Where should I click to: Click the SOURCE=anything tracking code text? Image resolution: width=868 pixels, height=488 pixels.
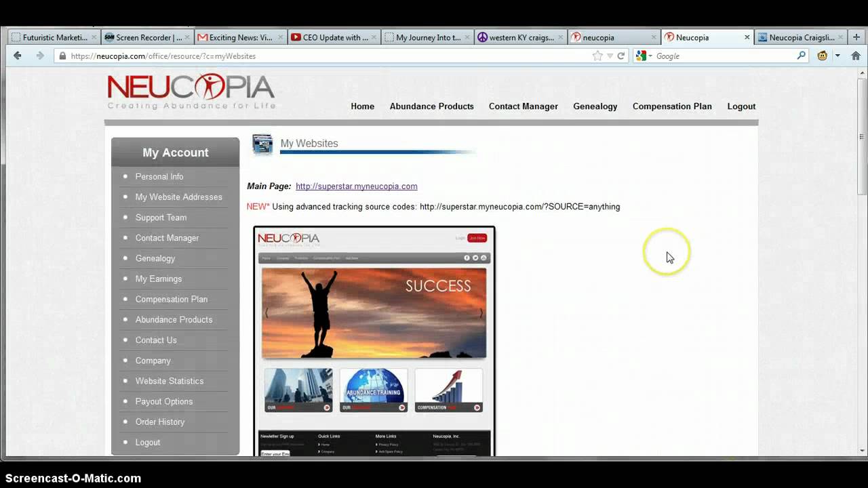[x=519, y=207]
